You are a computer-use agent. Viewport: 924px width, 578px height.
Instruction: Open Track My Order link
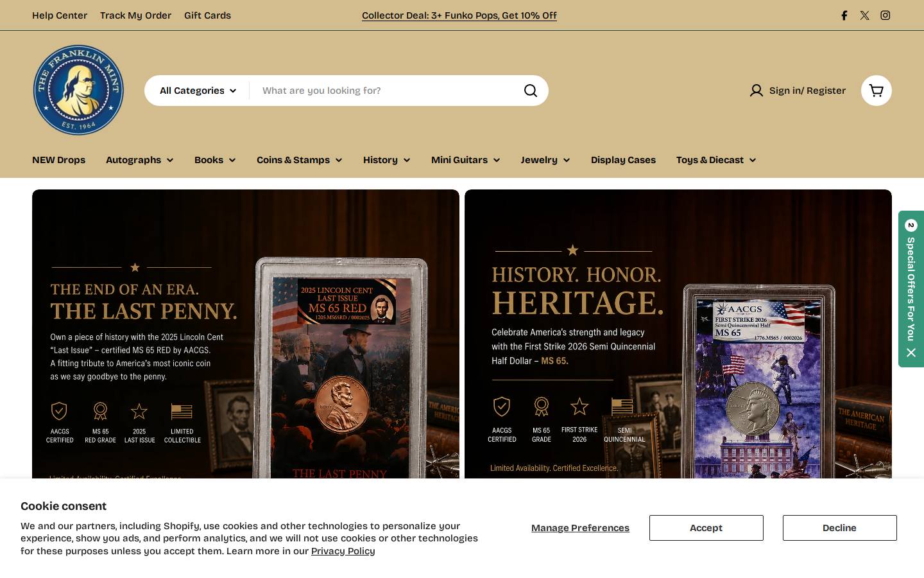pos(135,15)
